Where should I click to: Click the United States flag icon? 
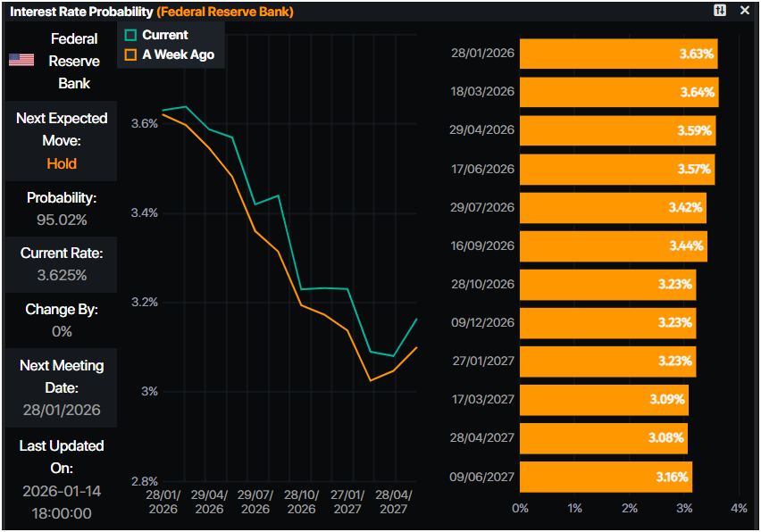click(21, 60)
